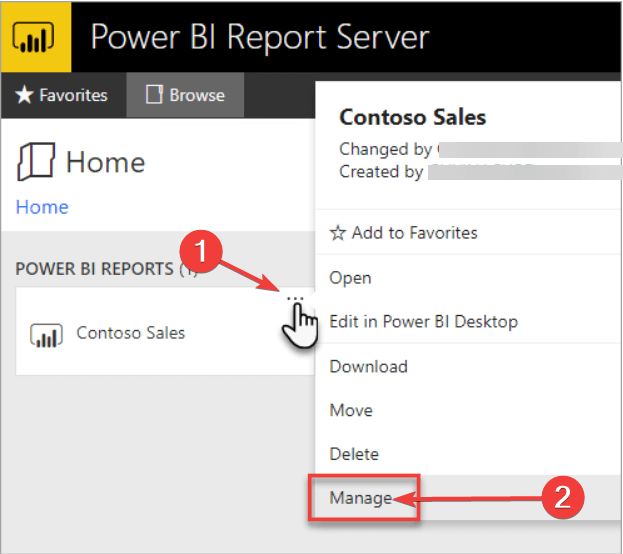The image size is (623, 554).
Task: Follow the blue Home breadcrumb link
Action: pos(42,207)
